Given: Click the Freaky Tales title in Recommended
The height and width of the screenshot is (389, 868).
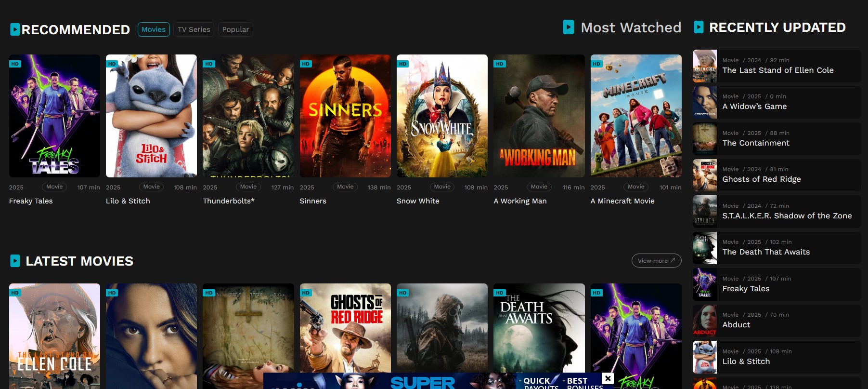Looking at the screenshot, I should (x=31, y=201).
